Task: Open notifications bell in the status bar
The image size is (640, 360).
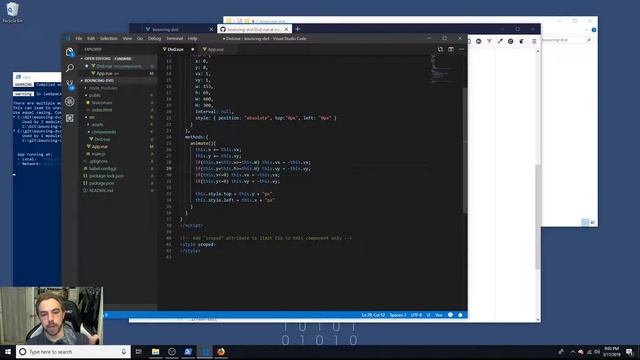Action: tap(460, 315)
